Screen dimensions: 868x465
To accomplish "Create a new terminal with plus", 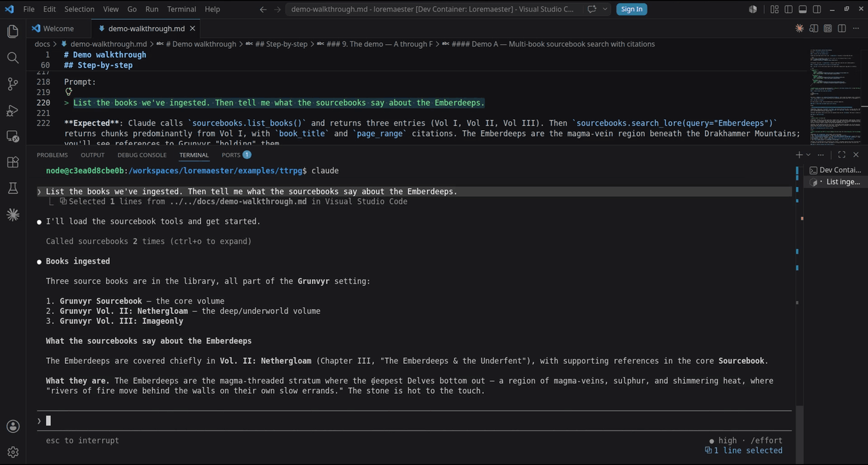I will pyautogui.click(x=799, y=155).
